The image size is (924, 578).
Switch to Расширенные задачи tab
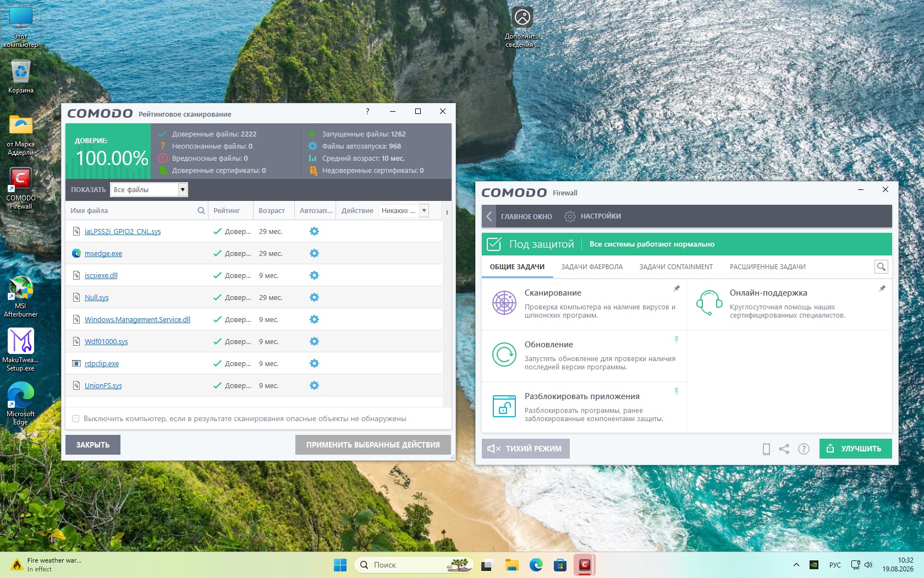pyautogui.click(x=767, y=267)
